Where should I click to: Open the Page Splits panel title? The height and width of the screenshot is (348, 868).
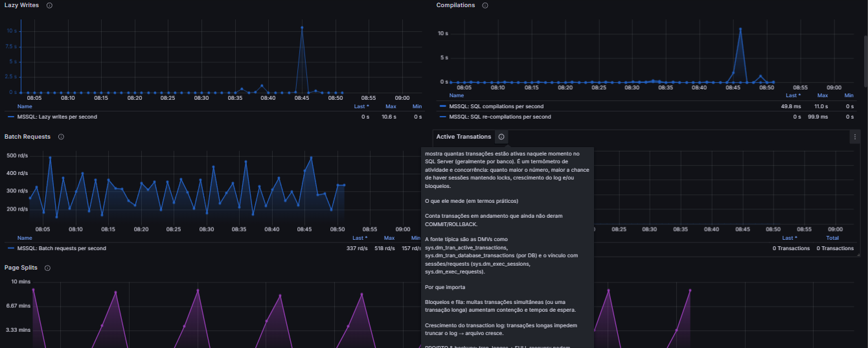point(21,268)
